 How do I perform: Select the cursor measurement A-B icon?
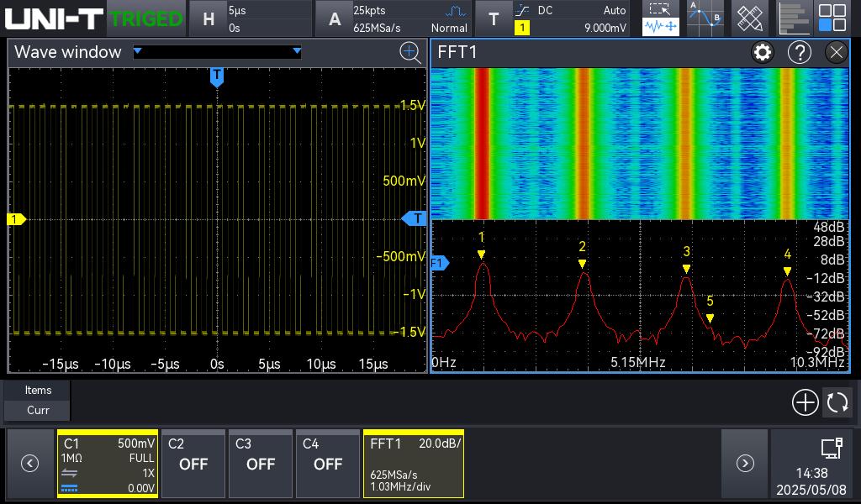(x=705, y=18)
